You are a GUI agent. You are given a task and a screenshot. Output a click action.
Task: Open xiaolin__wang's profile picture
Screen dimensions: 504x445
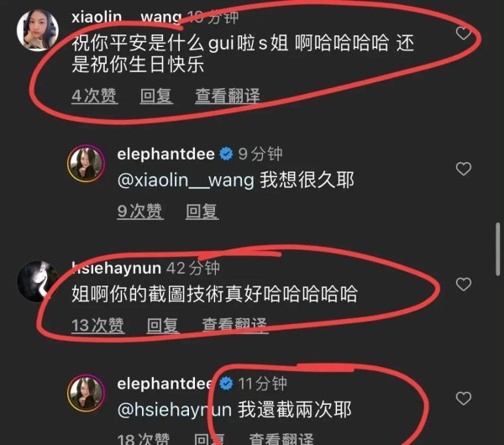click(38, 30)
